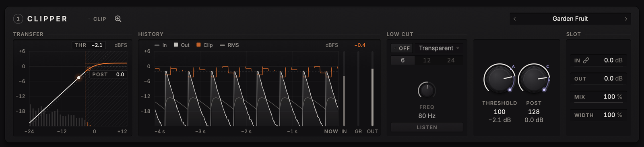Click the LISTEN button
644x147 pixels.
tap(427, 127)
